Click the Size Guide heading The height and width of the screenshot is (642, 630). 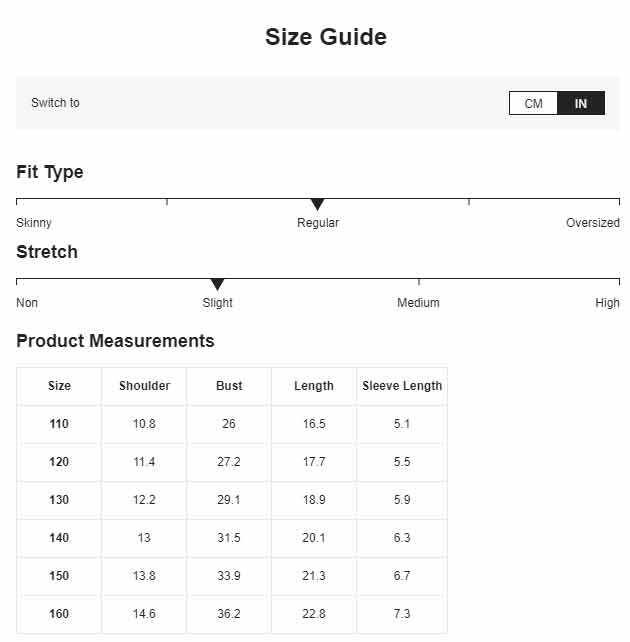pyautogui.click(x=326, y=37)
